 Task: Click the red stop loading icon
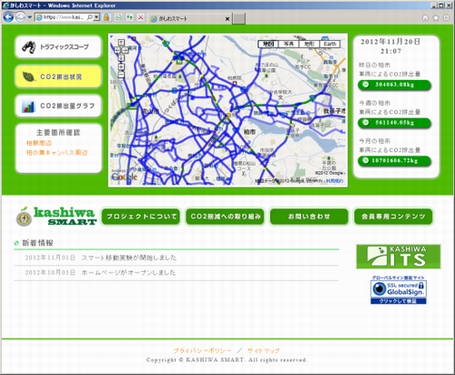(x=141, y=17)
